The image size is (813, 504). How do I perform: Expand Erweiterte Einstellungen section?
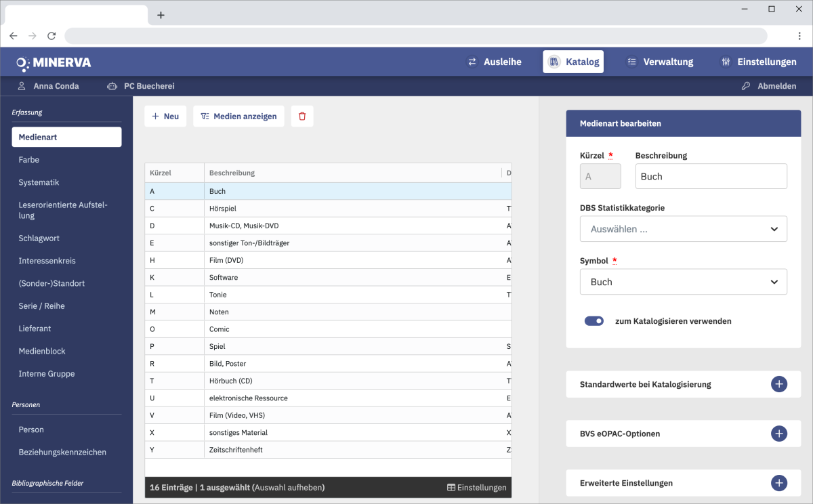click(779, 483)
